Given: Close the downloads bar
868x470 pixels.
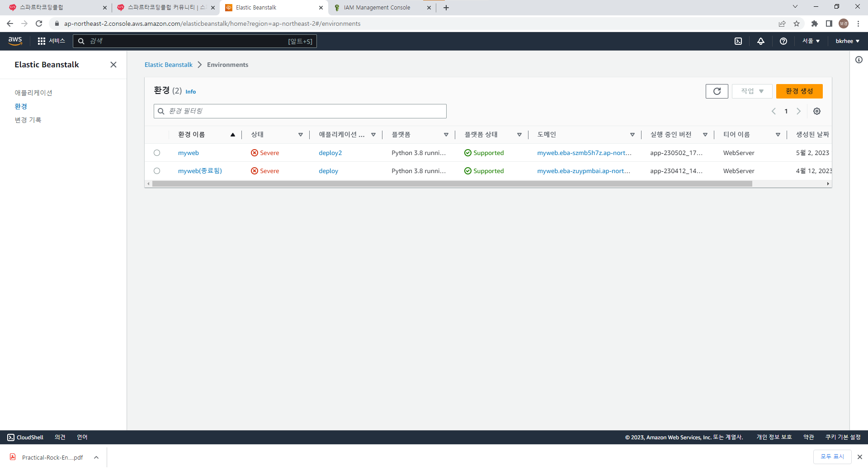Looking at the screenshot, I should [x=860, y=457].
